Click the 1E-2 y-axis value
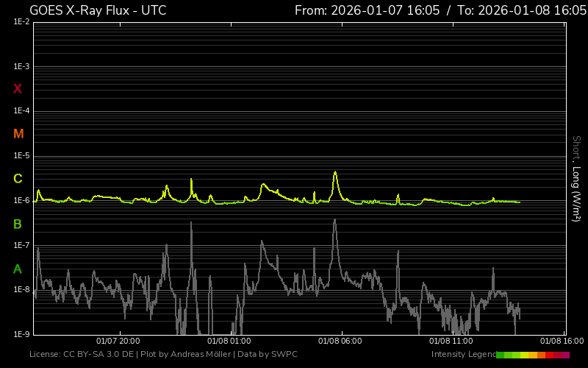Viewport: 588px width, 368px height. 21,22
